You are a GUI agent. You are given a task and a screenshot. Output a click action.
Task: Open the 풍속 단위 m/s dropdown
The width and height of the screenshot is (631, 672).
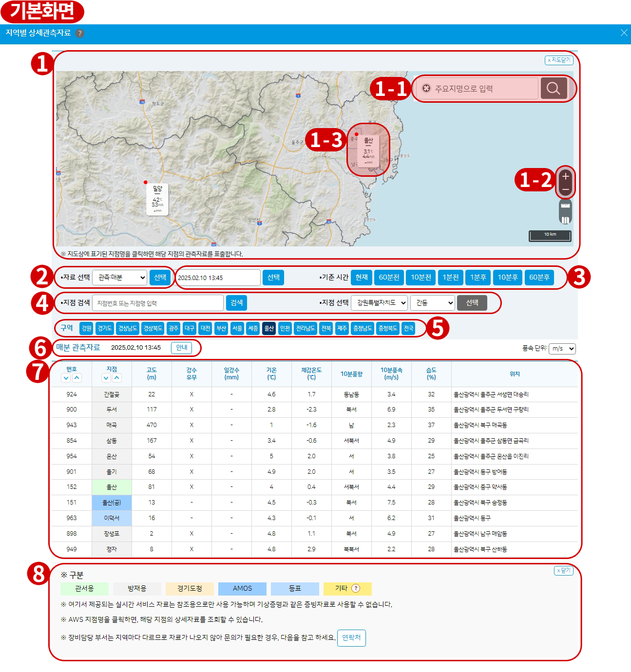point(562,349)
